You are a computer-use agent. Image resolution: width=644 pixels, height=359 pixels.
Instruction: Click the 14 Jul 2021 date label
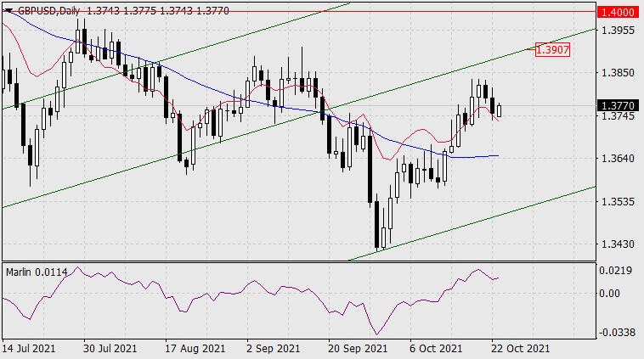[29, 349]
